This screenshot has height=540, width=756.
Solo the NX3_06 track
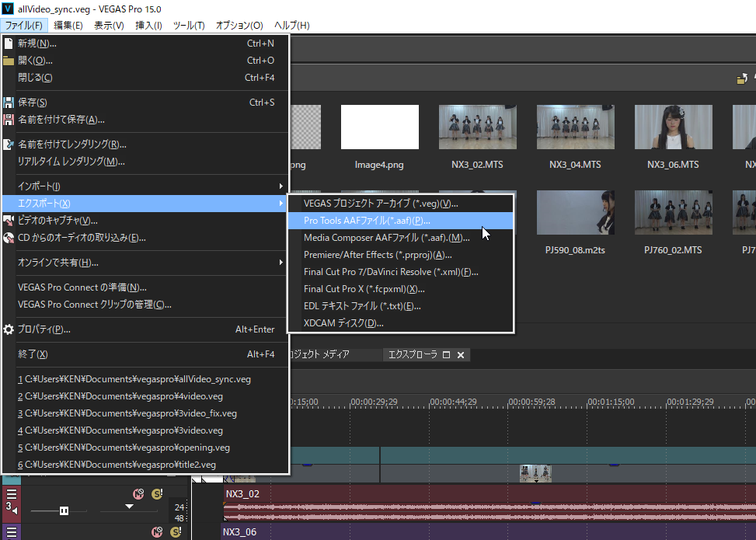point(176,531)
